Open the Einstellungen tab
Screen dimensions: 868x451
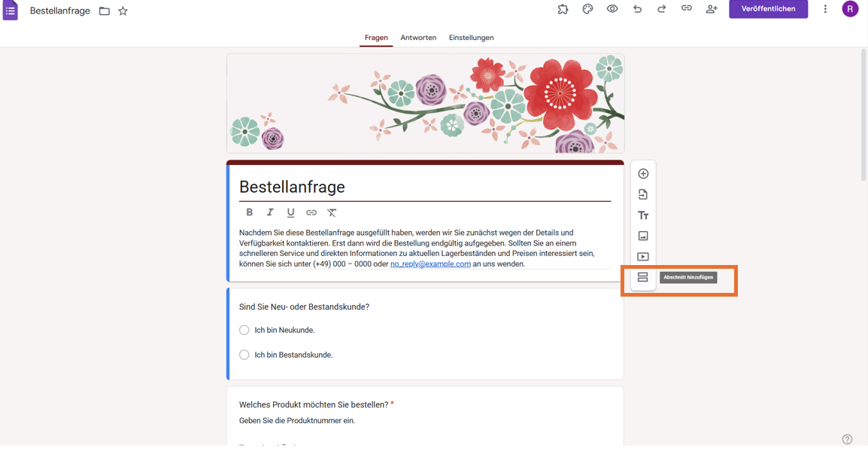click(x=472, y=37)
